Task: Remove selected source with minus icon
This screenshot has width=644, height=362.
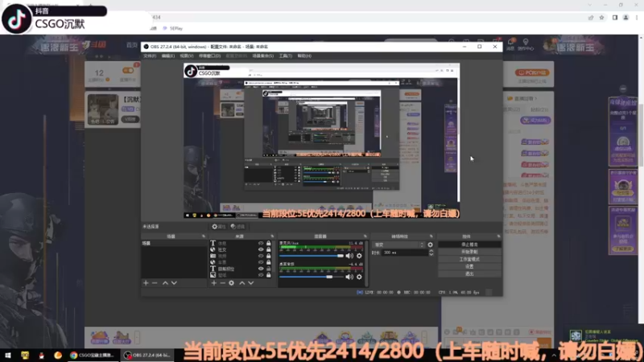Action: (x=223, y=283)
